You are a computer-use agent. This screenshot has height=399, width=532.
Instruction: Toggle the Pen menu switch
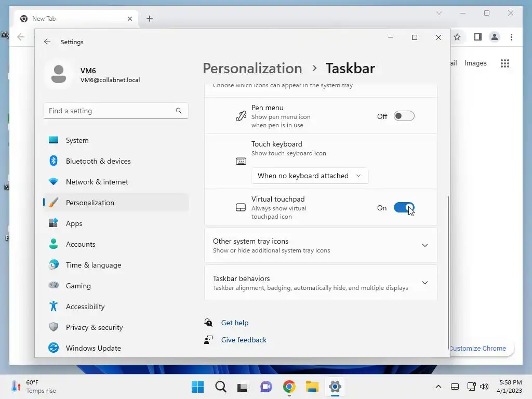pos(404,116)
